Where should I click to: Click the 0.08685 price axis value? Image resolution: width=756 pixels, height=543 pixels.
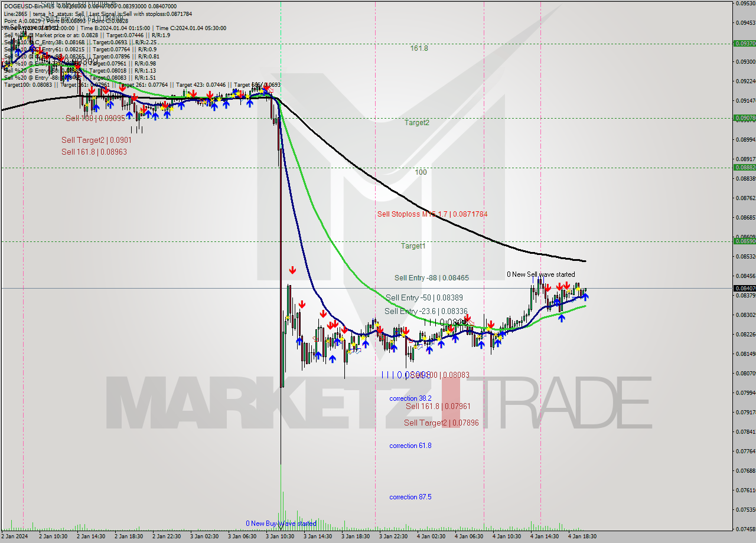point(745,217)
